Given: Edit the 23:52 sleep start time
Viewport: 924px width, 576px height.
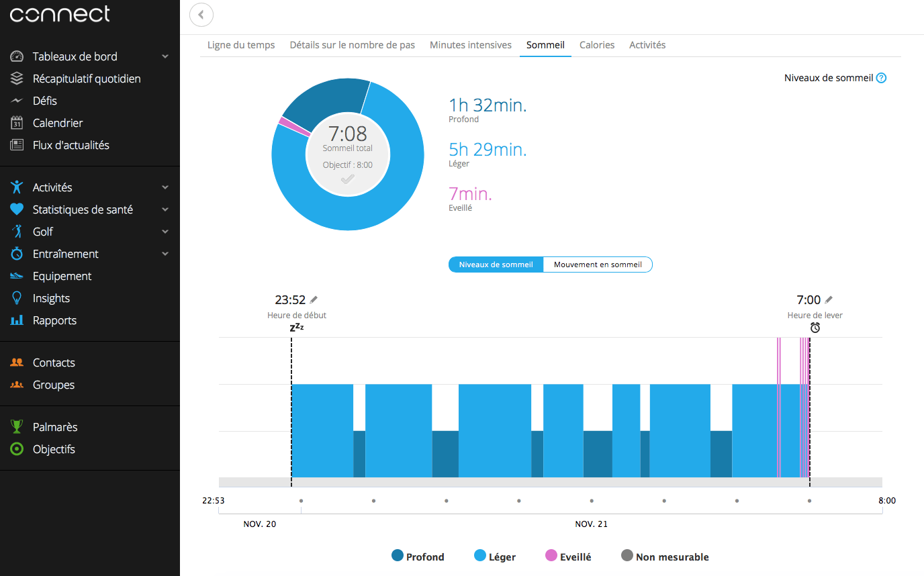Looking at the screenshot, I should pos(313,299).
